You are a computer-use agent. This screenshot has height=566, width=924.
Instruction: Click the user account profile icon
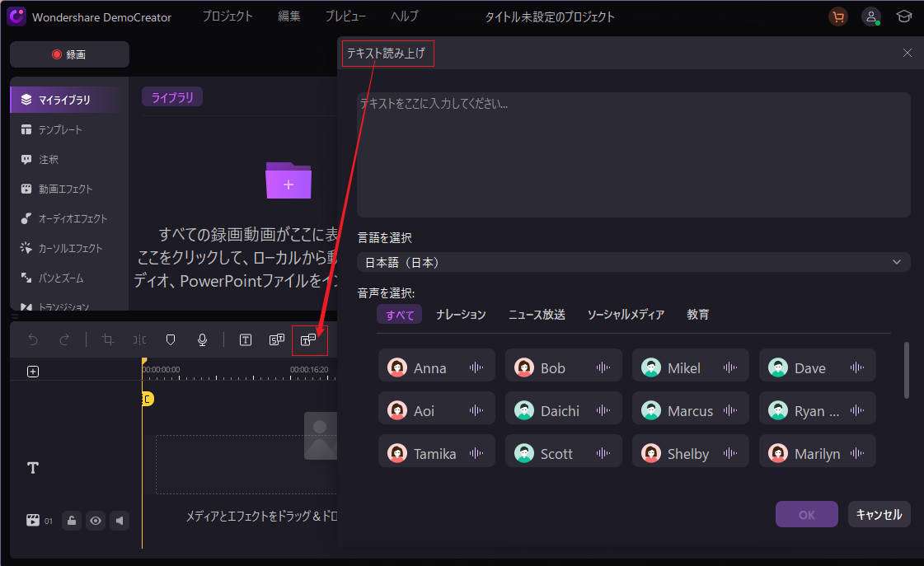tap(870, 16)
